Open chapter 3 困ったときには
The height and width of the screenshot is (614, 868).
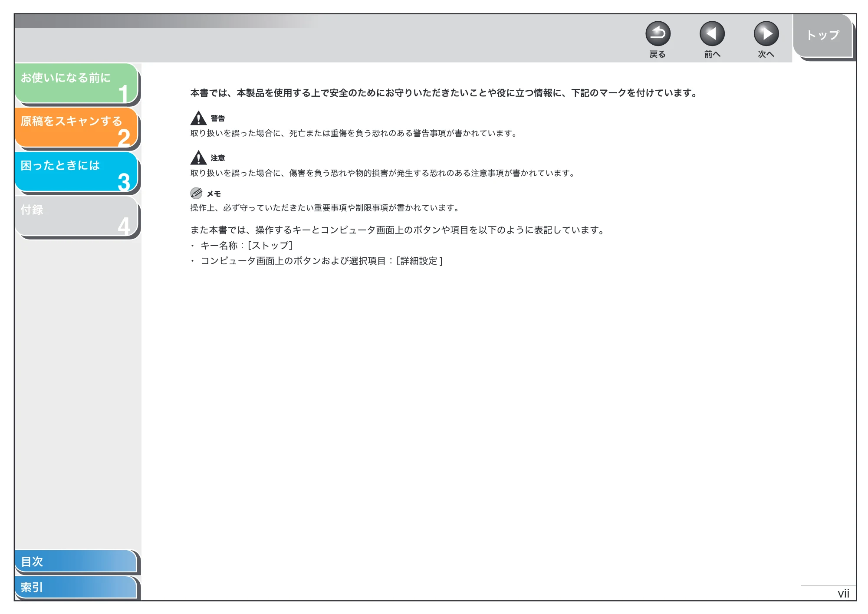tap(76, 172)
